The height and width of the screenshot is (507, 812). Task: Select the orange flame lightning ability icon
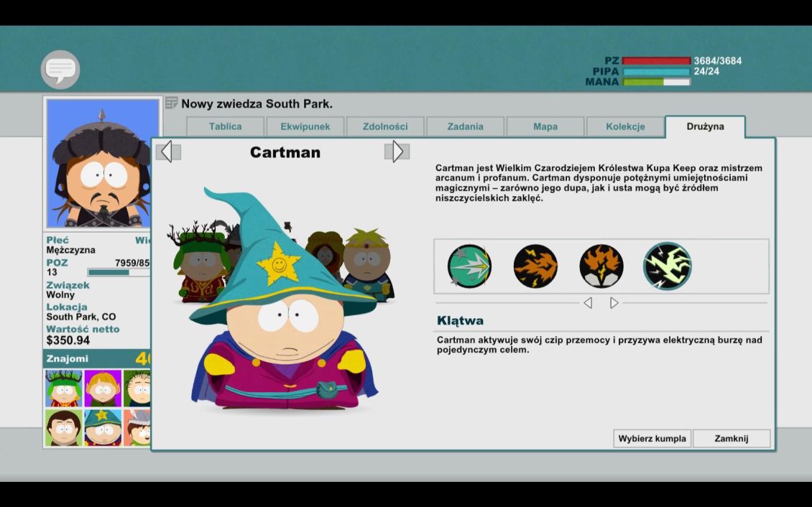tap(535, 266)
